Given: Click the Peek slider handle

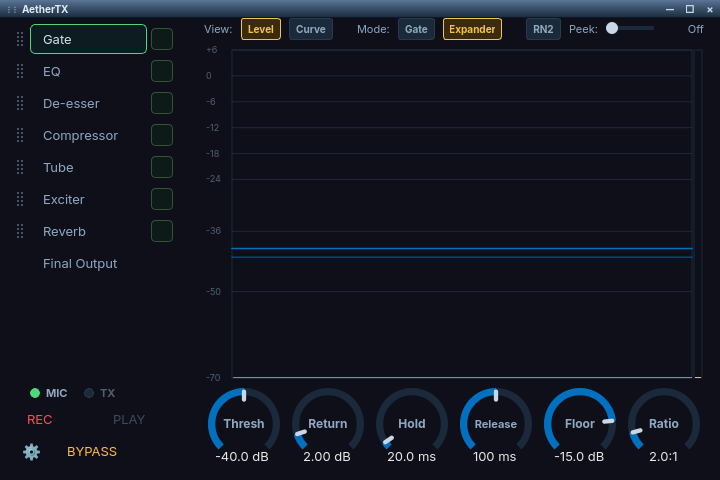Looking at the screenshot, I should pos(612,28).
